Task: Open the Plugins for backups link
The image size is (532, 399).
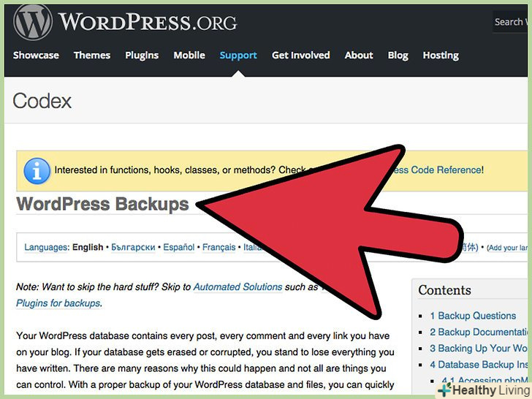Action: (x=58, y=303)
